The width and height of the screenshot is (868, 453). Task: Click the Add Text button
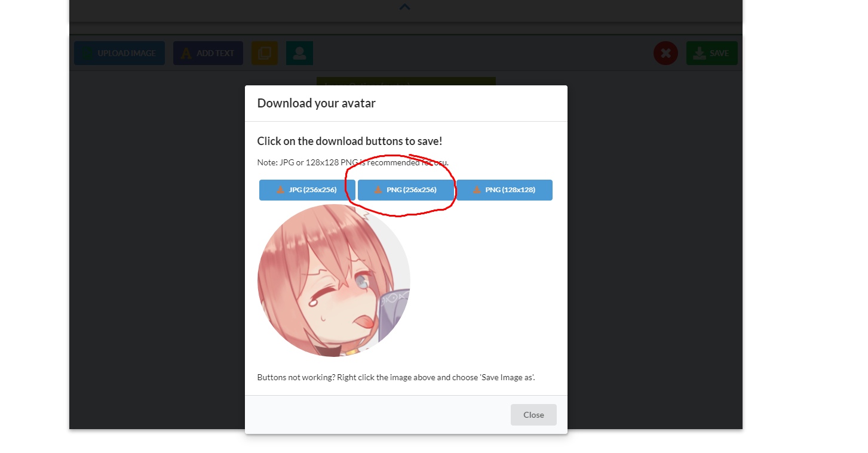(x=208, y=53)
